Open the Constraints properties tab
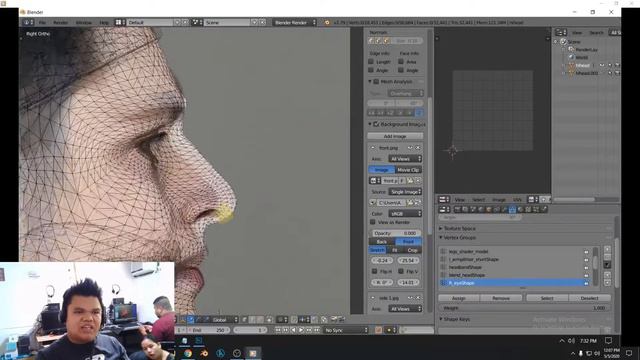The width and height of the screenshot is (640, 360). tap(496, 209)
